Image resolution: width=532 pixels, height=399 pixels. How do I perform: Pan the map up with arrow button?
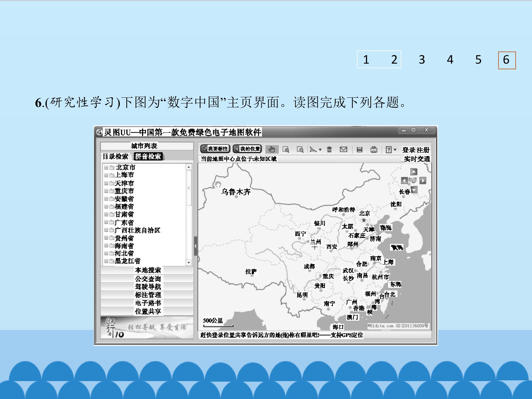[414, 172]
